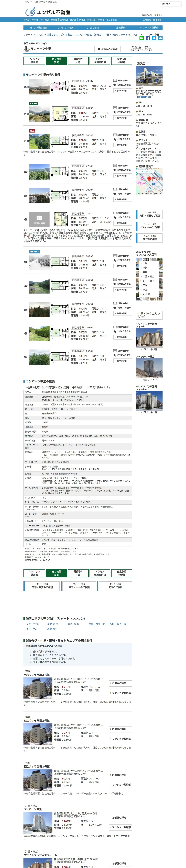Share this page on Twitter icon

pos(154,38)
